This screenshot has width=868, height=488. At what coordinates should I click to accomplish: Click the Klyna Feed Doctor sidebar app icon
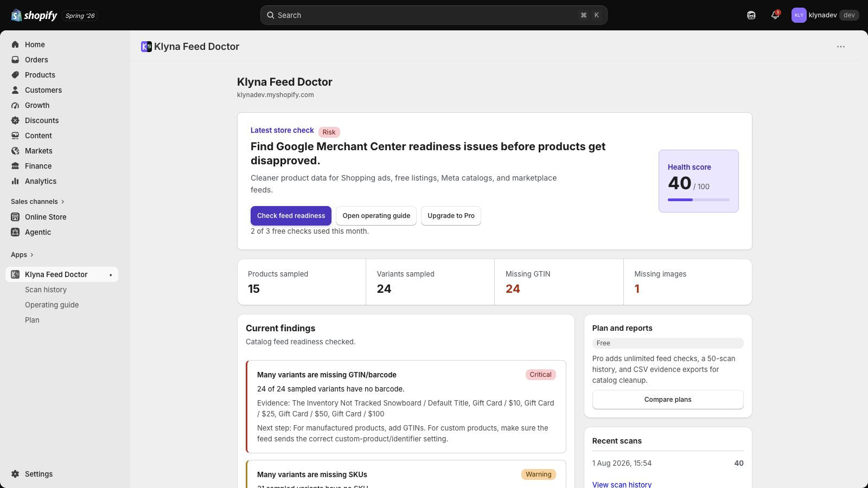[x=15, y=274]
